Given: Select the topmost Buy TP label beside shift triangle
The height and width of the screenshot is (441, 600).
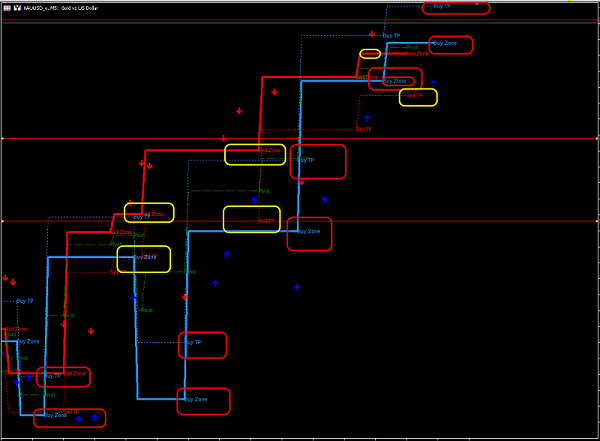Looking at the screenshot, I should click(x=442, y=7).
